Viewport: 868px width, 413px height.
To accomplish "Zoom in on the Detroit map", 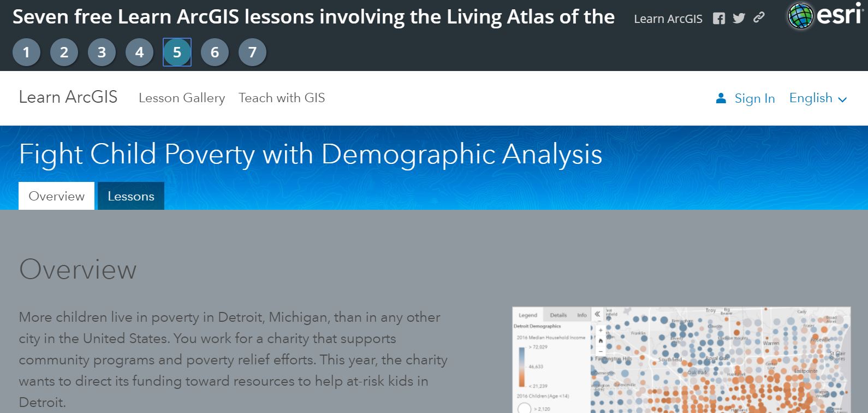I will pos(601,330).
